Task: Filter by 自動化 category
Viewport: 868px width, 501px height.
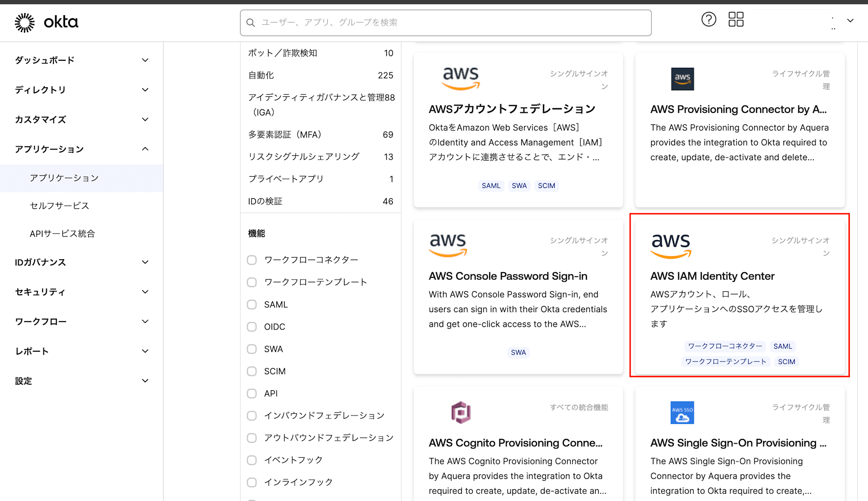Action: 321,75
